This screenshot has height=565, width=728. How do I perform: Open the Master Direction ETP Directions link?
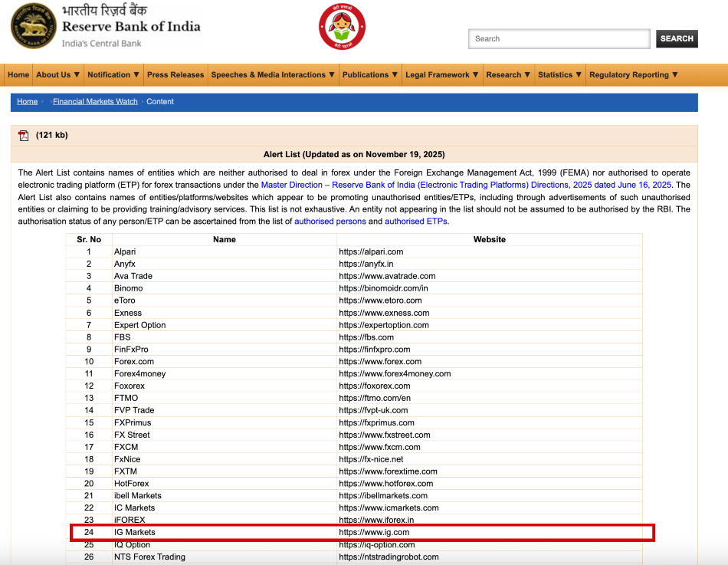point(466,185)
